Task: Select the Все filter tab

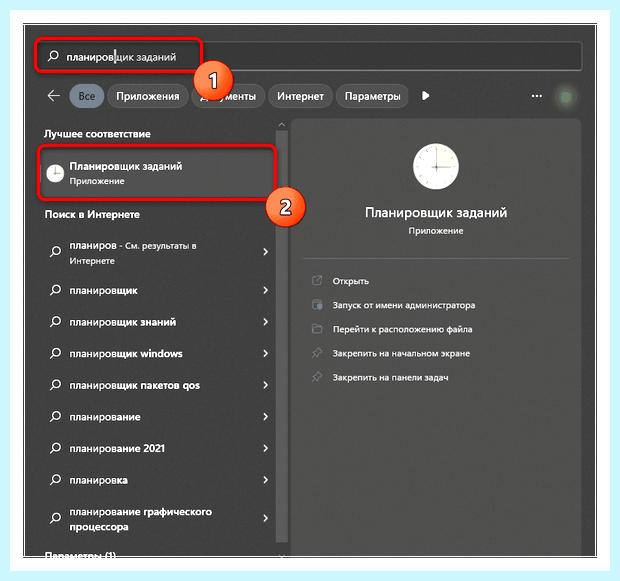Action: pos(87,96)
